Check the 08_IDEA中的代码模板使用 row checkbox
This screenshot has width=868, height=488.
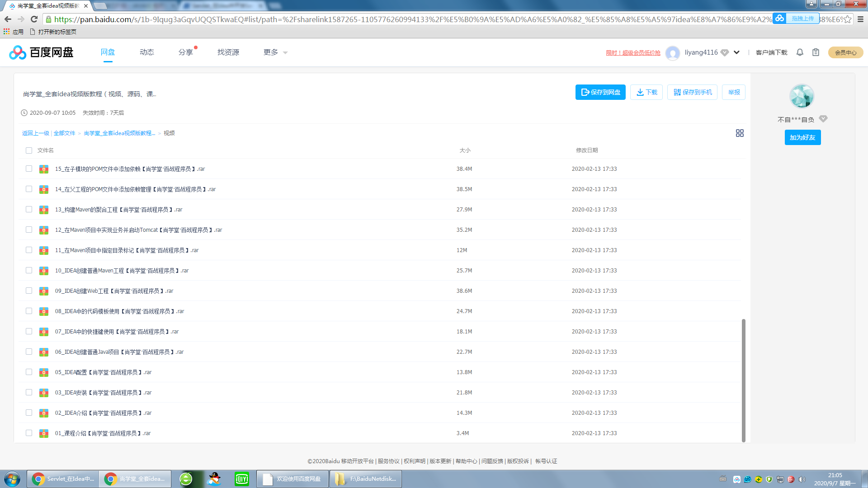point(29,311)
